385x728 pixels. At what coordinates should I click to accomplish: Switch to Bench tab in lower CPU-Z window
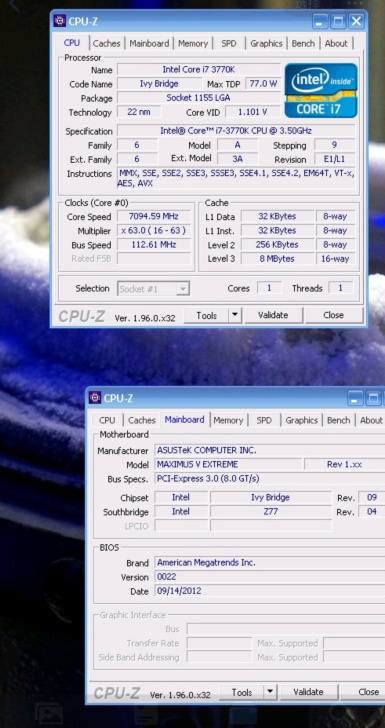338,420
